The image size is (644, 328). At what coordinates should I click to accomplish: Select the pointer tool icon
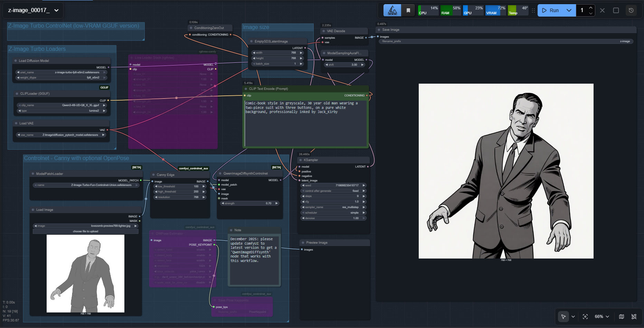tap(563, 317)
